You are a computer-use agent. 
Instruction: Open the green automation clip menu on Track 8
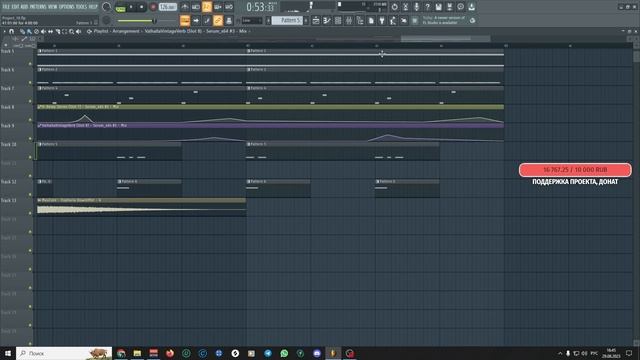pyautogui.click(x=40, y=107)
